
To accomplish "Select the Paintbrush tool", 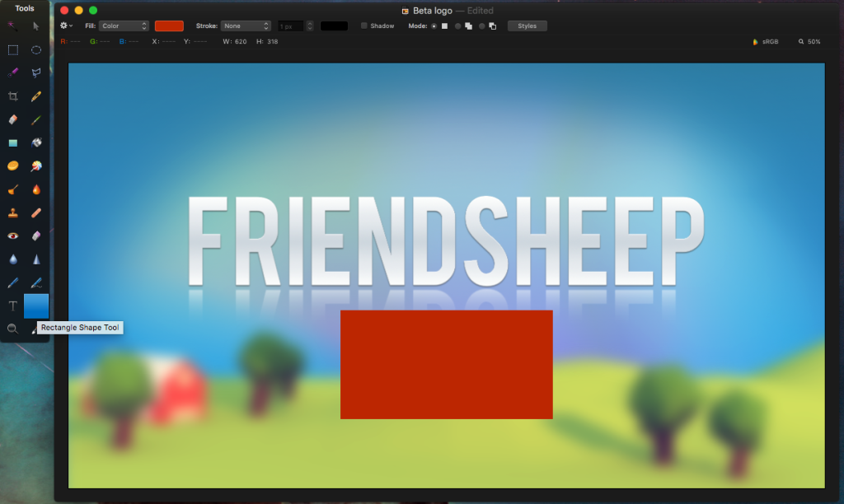I will click(36, 119).
